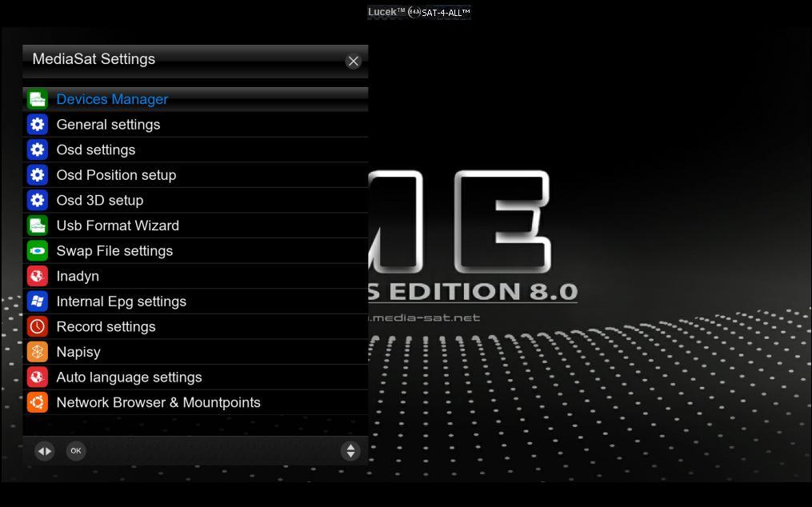
Task: Click the green Devices Manager icon
Action: 38,99
